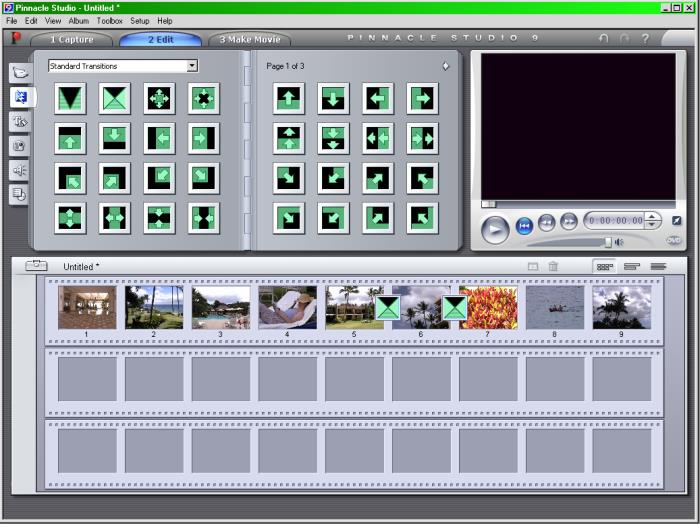Switch to the 3 Make Movie tab

point(250,39)
